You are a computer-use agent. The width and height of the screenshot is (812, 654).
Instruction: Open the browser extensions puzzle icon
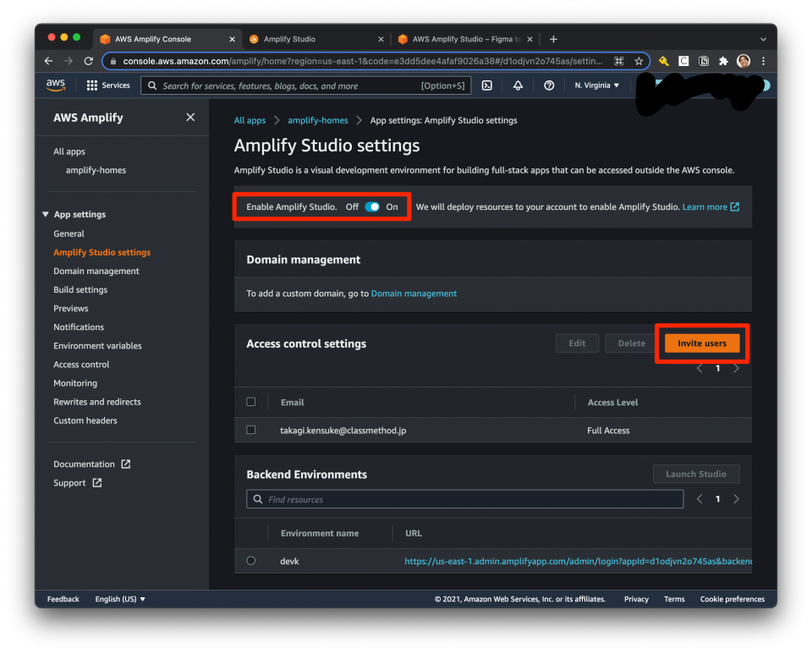click(723, 61)
